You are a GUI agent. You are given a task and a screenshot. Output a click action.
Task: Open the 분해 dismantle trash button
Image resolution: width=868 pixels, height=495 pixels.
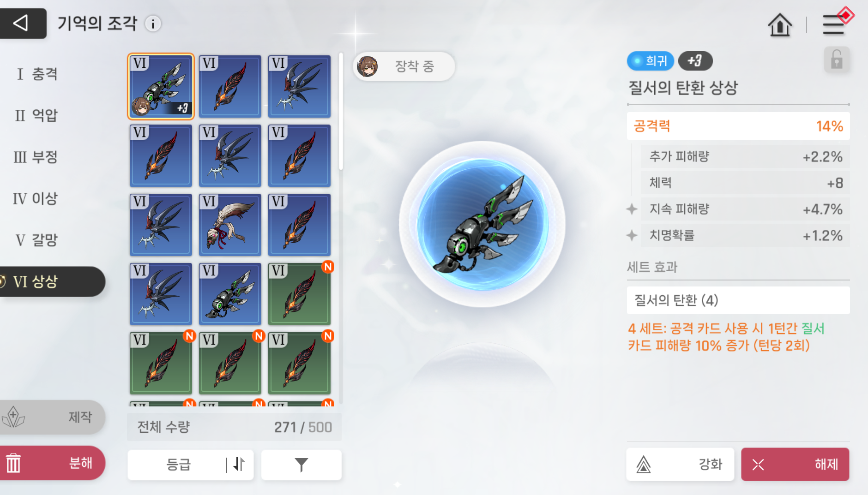click(52, 463)
